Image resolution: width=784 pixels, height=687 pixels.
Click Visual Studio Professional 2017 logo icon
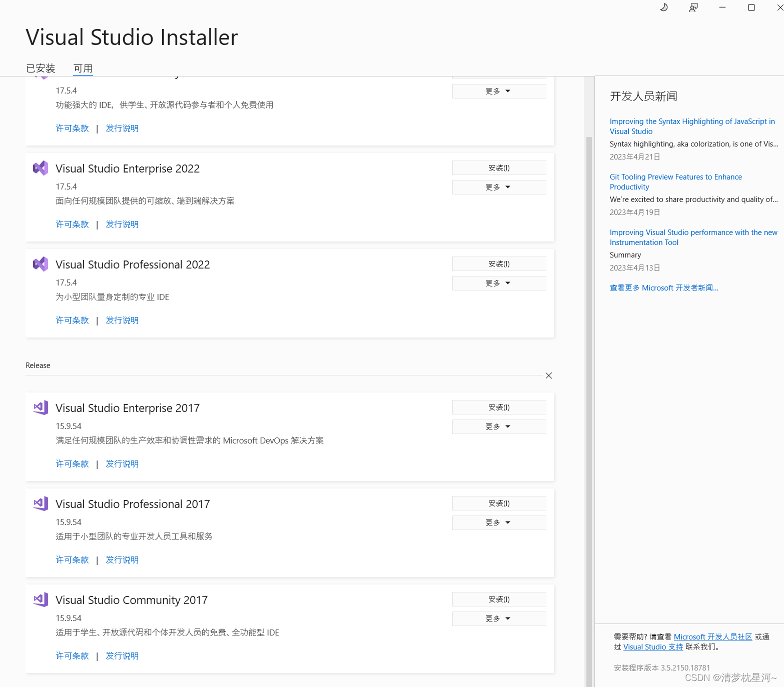click(x=41, y=503)
